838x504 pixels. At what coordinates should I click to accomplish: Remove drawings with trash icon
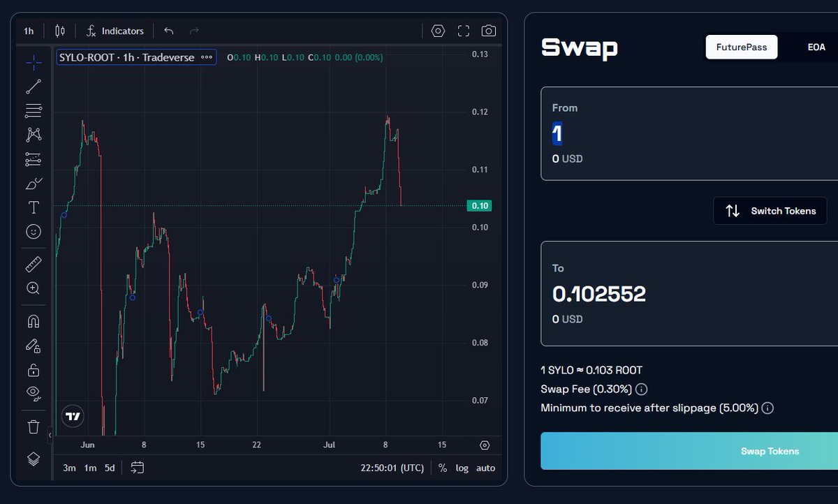(x=33, y=426)
